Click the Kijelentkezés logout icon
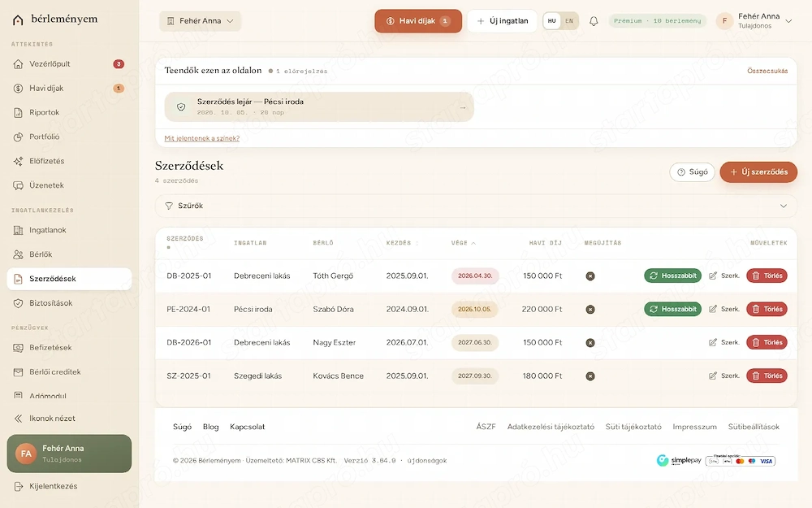 pyautogui.click(x=18, y=486)
